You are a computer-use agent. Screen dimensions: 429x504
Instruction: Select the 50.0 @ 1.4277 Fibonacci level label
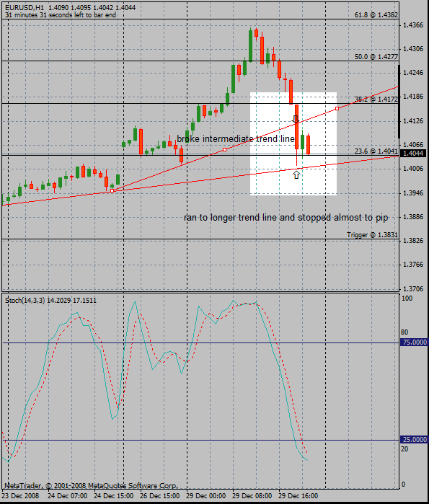pyautogui.click(x=376, y=56)
